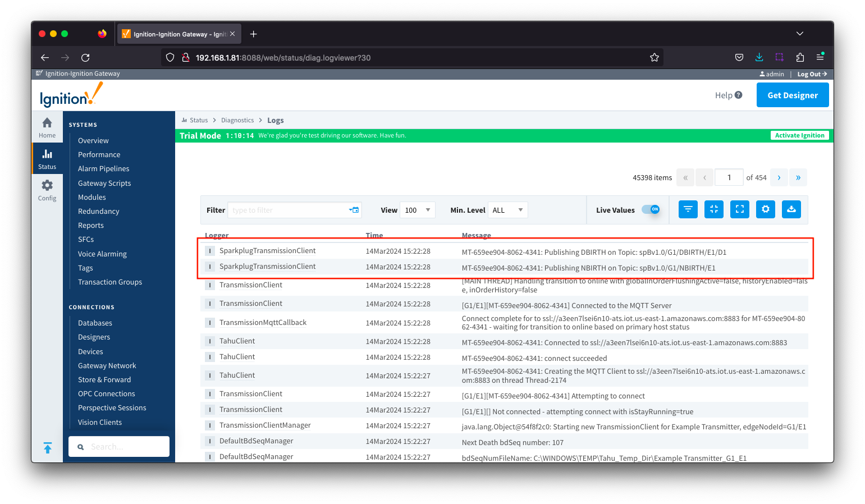The height and width of the screenshot is (504, 865).
Task: Open Gateway Scripts in the Systems menu
Action: click(x=104, y=183)
